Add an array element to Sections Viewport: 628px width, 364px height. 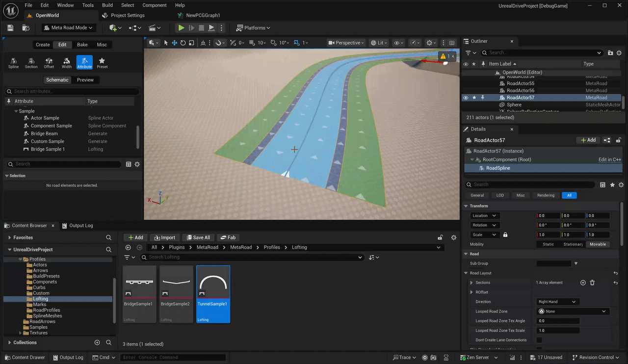pyautogui.click(x=583, y=283)
